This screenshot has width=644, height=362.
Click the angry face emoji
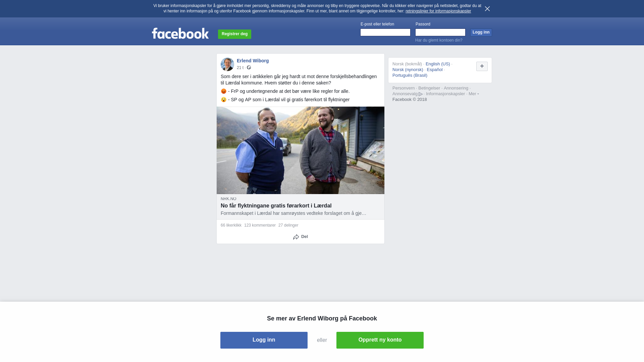(224, 91)
